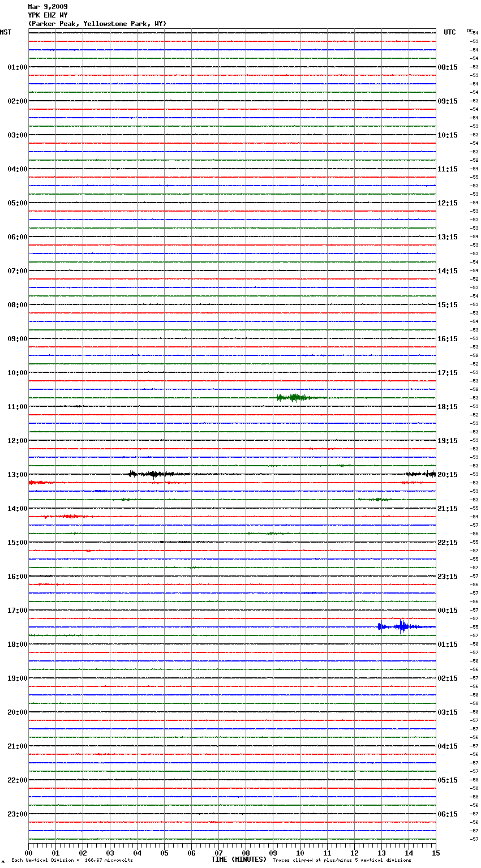Select the 02:00 MST row label

[x=18, y=101]
